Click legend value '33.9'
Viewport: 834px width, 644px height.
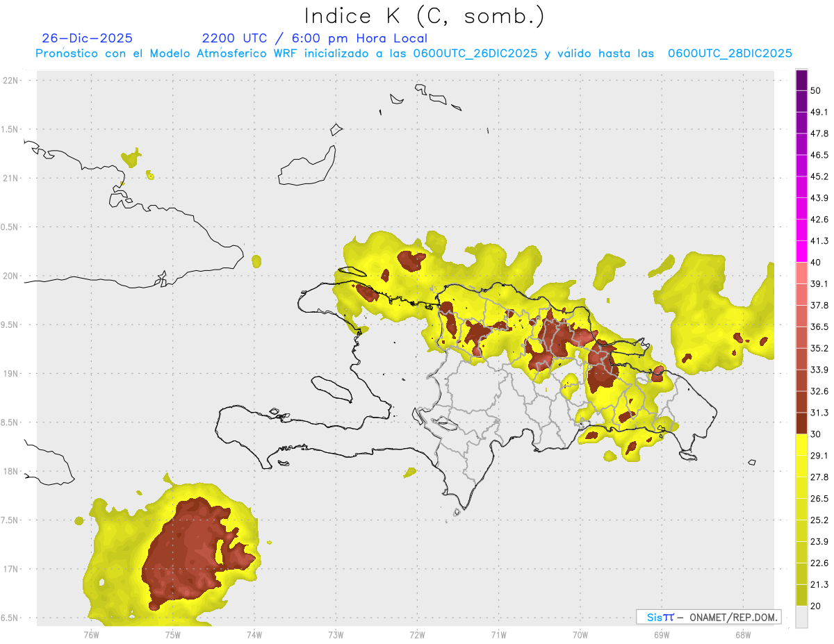click(819, 370)
